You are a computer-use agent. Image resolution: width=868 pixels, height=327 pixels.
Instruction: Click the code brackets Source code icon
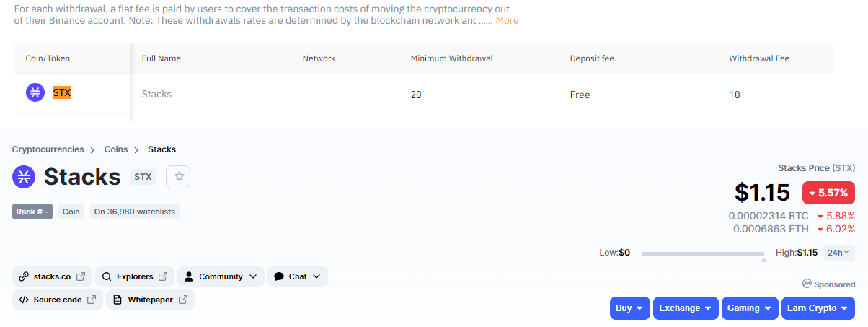[x=24, y=300]
